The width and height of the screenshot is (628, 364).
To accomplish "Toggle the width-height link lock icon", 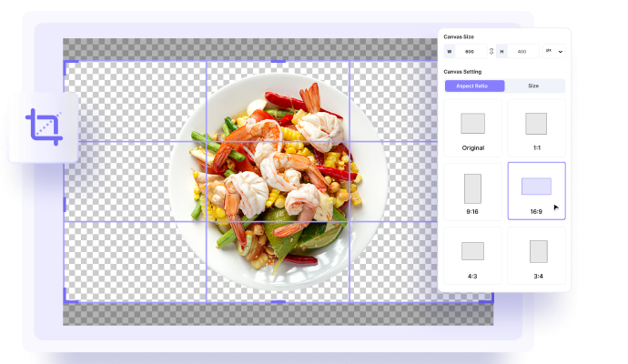I will (491, 52).
